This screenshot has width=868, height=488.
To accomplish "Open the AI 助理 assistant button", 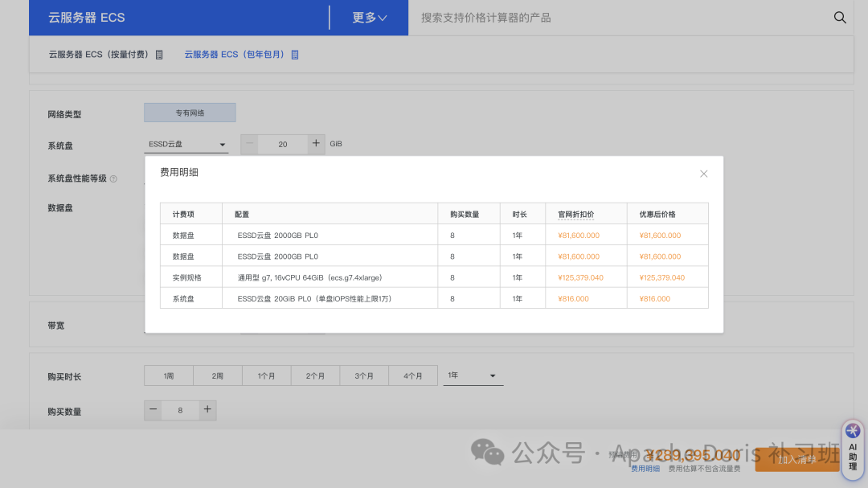I will pos(853,449).
